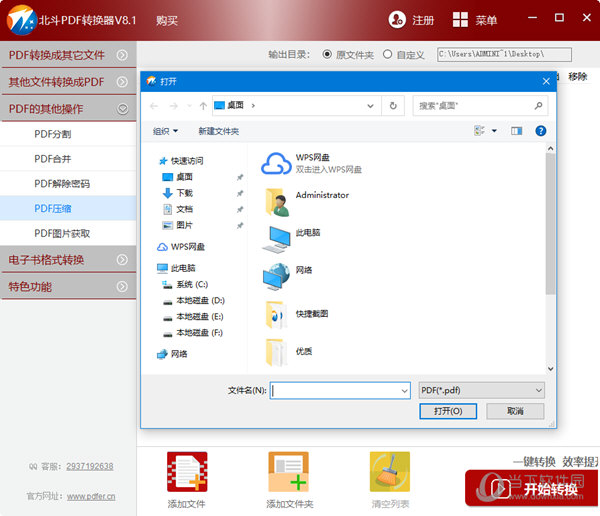Open the dialog help question icon

click(x=540, y=131)
